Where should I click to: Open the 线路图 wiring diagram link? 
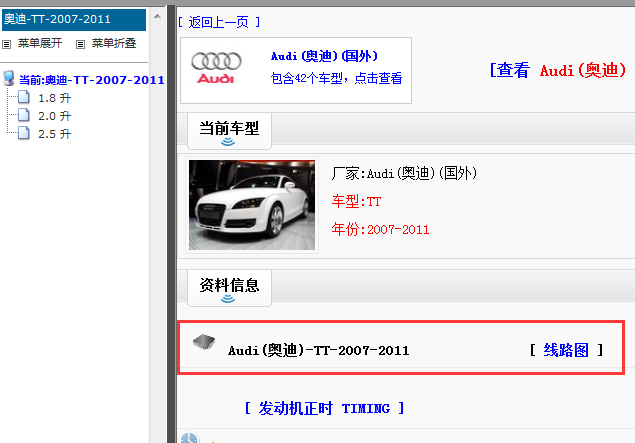pos(566,350)
